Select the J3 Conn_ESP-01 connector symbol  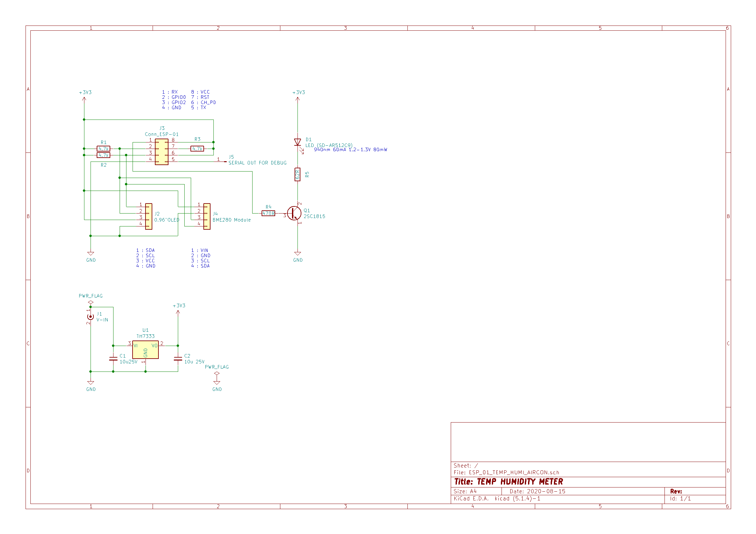pos(162,152)
